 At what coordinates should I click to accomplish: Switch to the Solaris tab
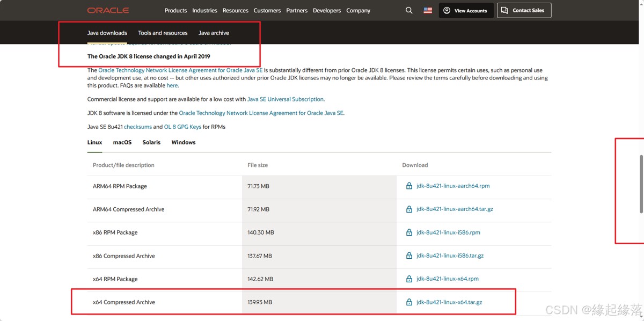151,142
